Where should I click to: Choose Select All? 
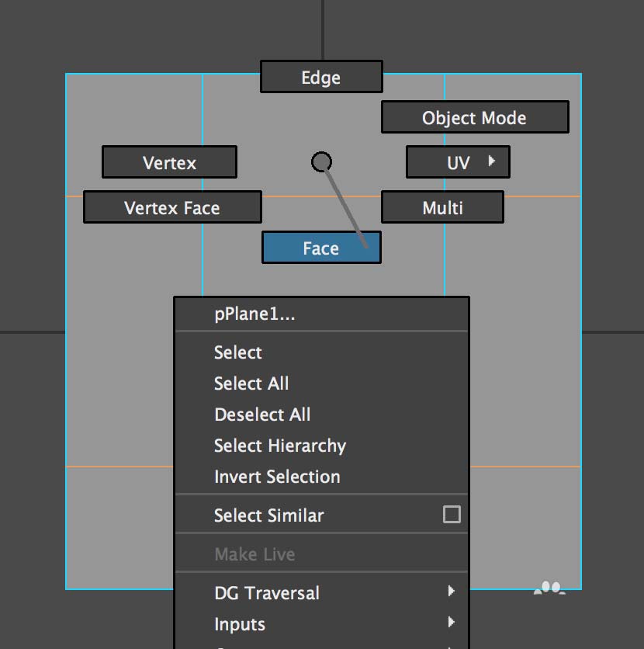point(251,383)
